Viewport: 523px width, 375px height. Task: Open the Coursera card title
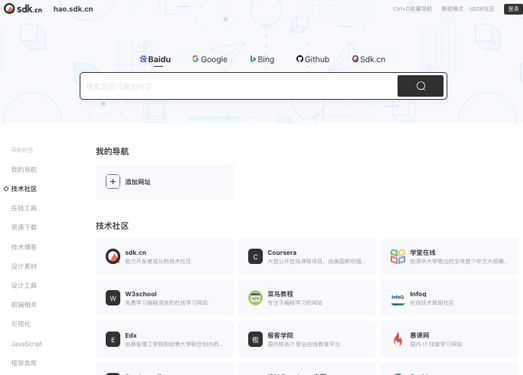[x=282, y=253]
